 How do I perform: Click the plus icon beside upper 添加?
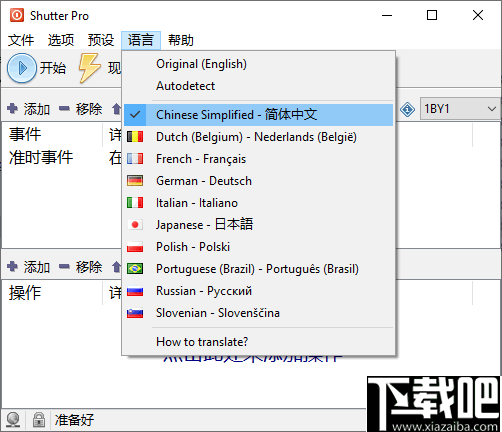click(x=12, y=109)
